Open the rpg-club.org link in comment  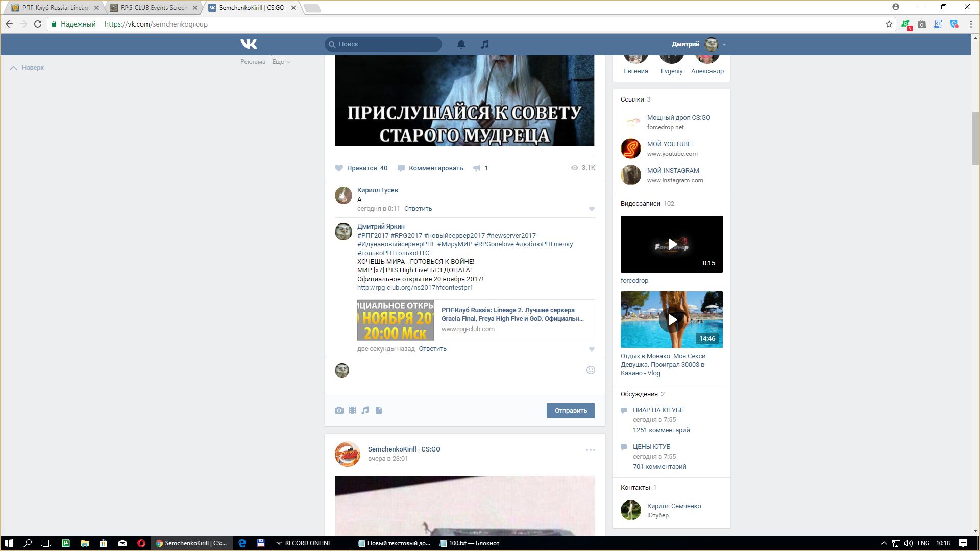tap(415, 288)
